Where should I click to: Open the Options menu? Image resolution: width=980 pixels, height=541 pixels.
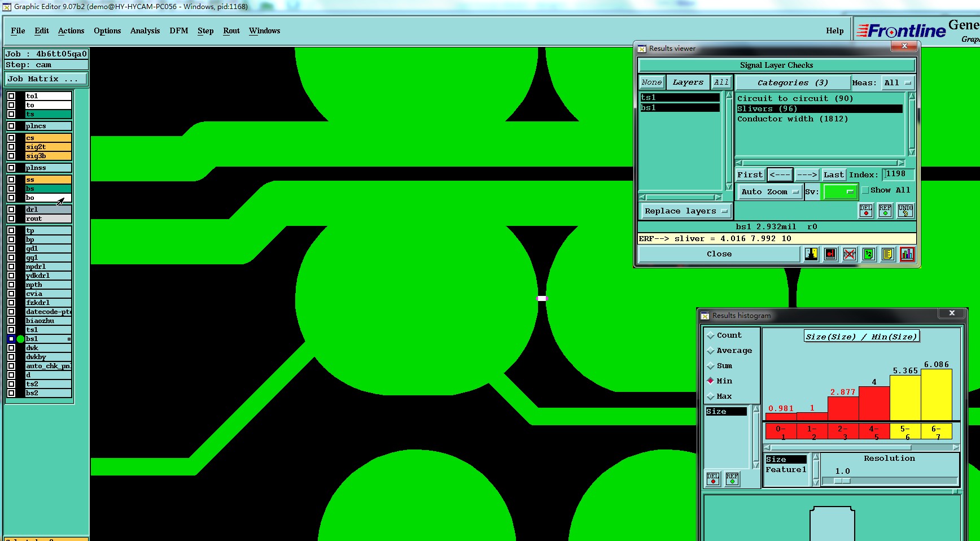click(x=107, y=30)
